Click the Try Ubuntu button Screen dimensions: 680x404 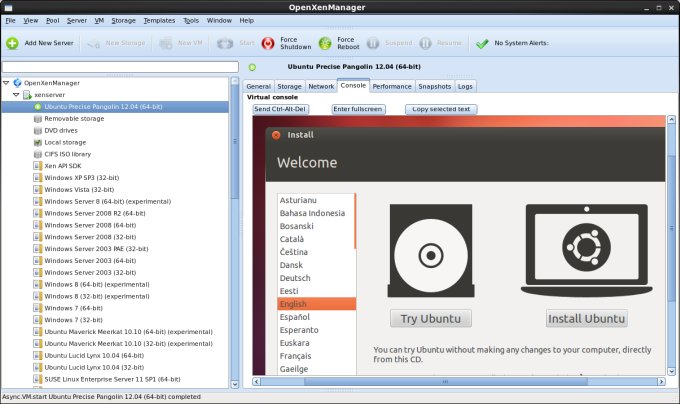click(431, 319)
